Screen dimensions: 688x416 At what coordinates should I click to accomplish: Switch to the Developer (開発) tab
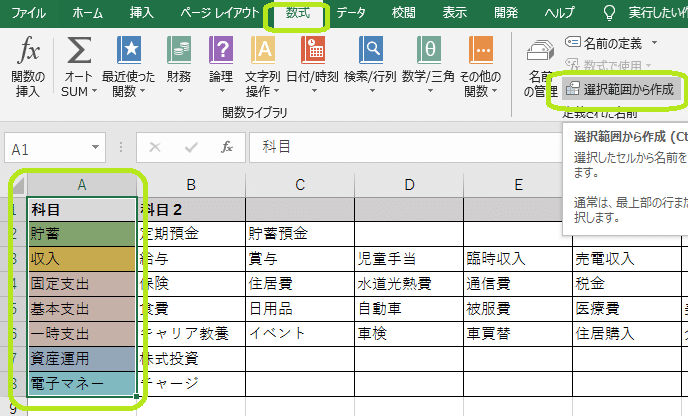tap(506, 13)
